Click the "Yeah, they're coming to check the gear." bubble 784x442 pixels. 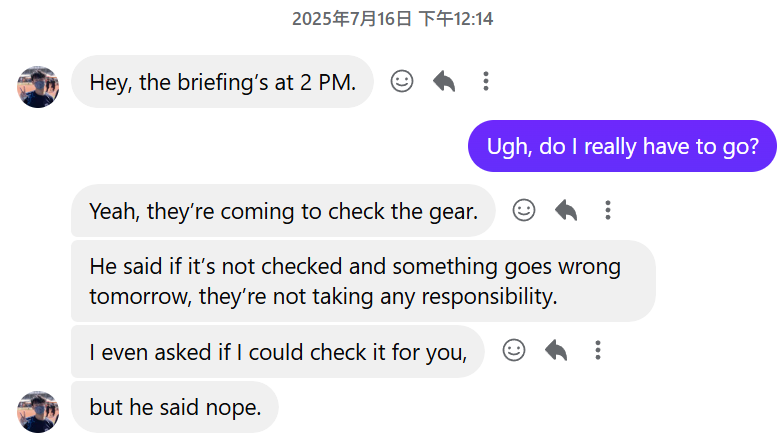283,210
